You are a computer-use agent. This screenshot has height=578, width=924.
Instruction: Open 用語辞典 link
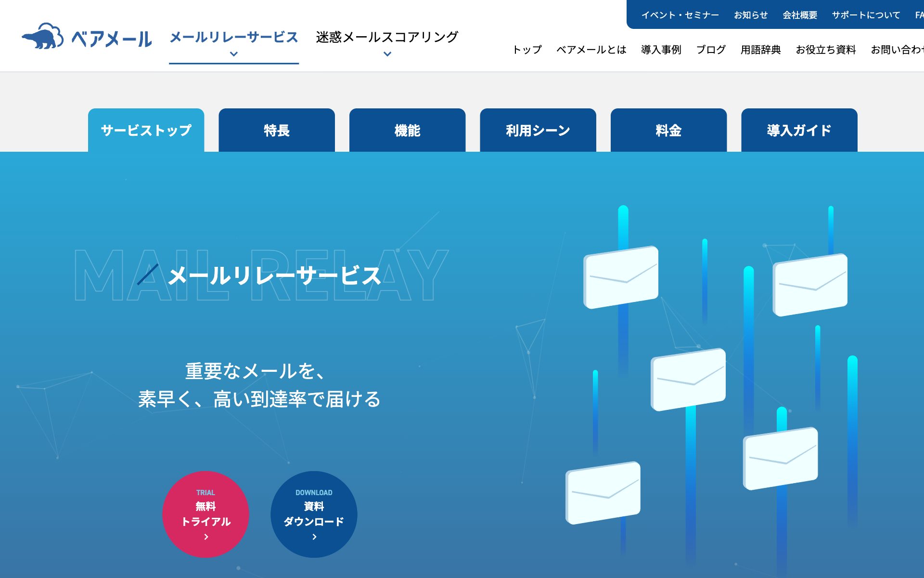(x=760, y=50)
